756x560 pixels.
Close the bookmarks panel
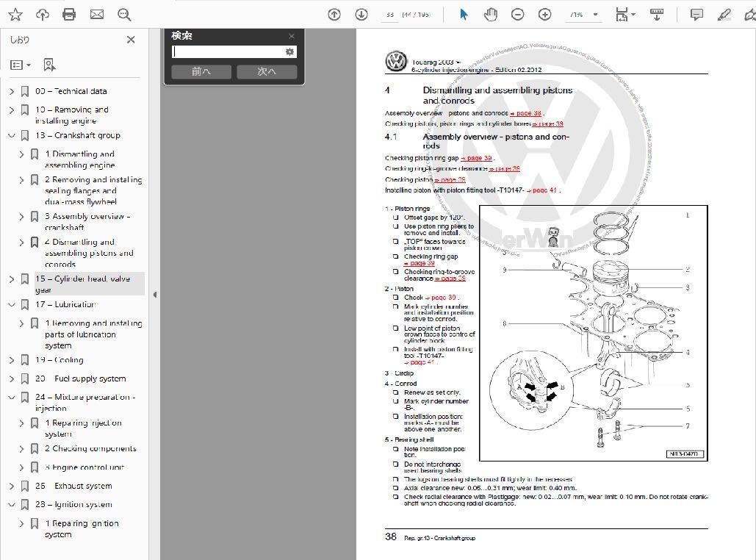click(131, 40)
